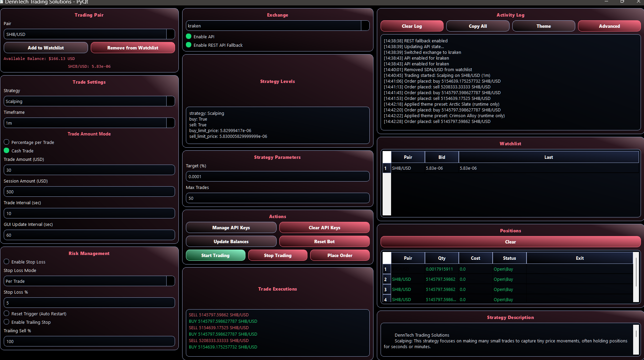
Task: Click the Stop Trading button
Action: [278, 255]
